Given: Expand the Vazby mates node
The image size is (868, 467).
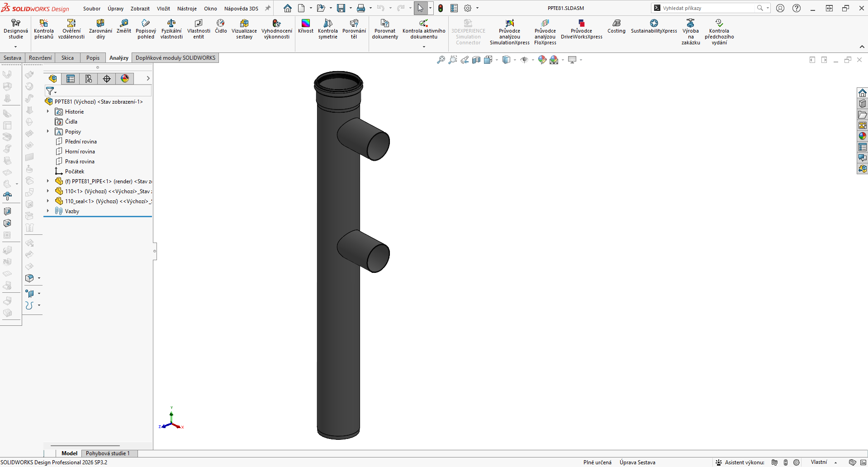Looking at the screenshot, I should pos(48,211).
